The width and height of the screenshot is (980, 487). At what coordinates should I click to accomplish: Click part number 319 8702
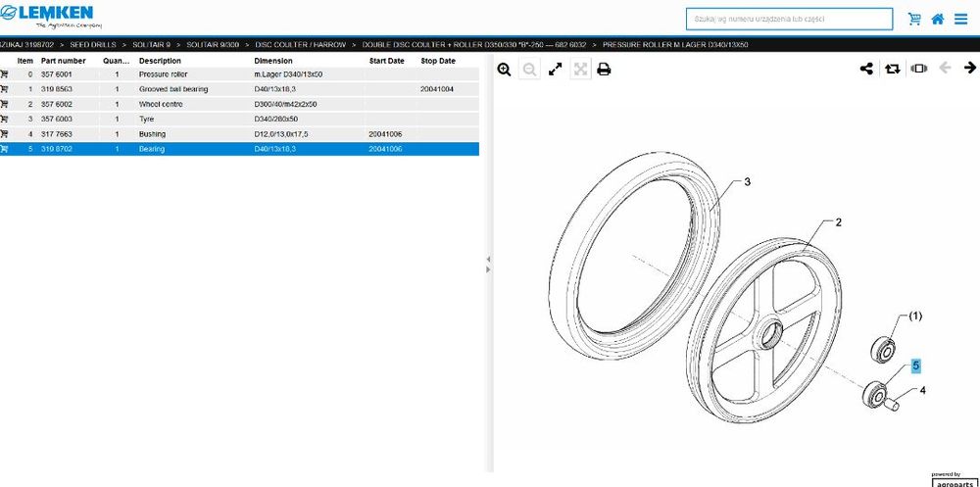pos(56,149)
